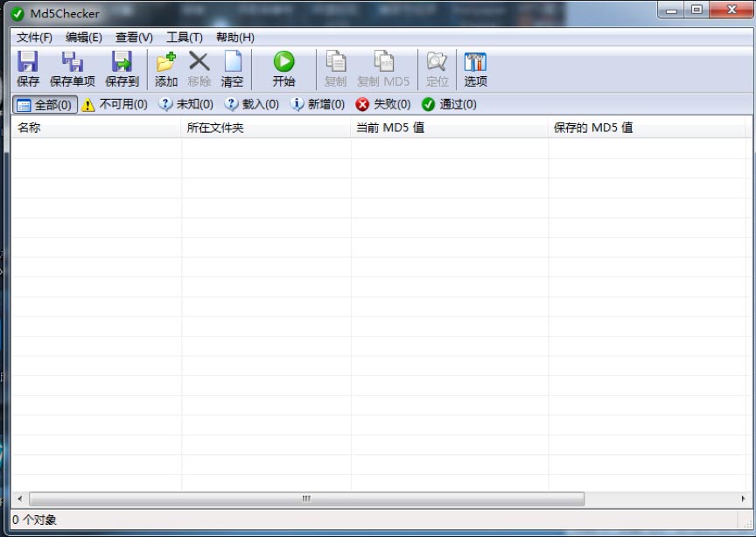This screenshot has height=537, width=756.
Task: Sort by the 名称 column header
Action: [96, 128]
